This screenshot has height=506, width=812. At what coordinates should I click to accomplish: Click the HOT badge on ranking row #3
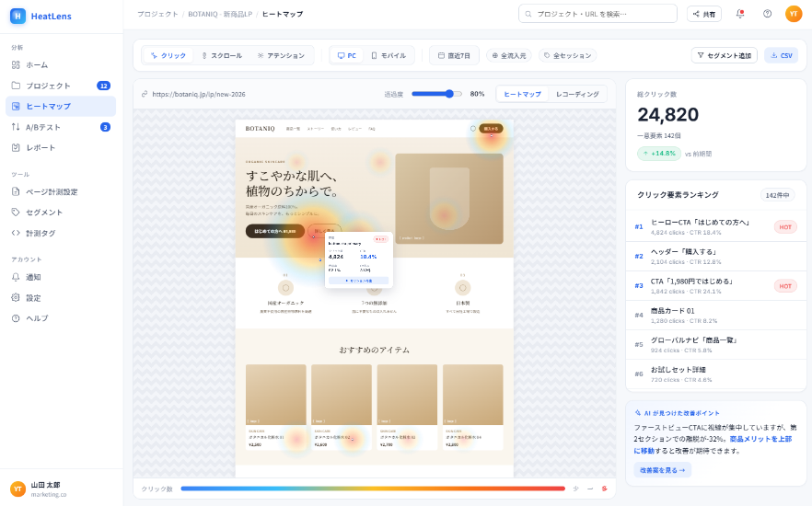785,285
